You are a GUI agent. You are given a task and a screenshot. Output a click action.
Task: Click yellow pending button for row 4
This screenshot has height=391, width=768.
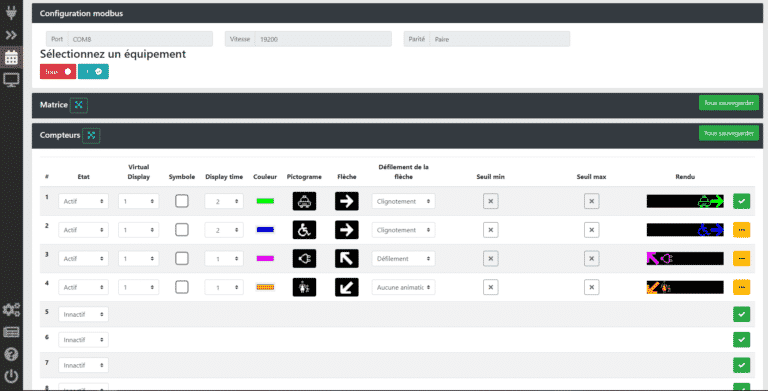point(742,287)
